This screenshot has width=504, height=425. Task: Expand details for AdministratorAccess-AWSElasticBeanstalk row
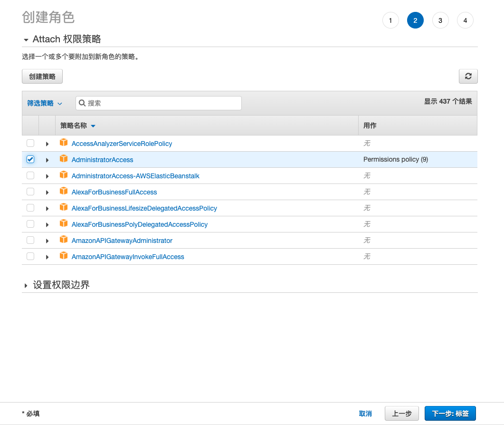tap(47, 176)
